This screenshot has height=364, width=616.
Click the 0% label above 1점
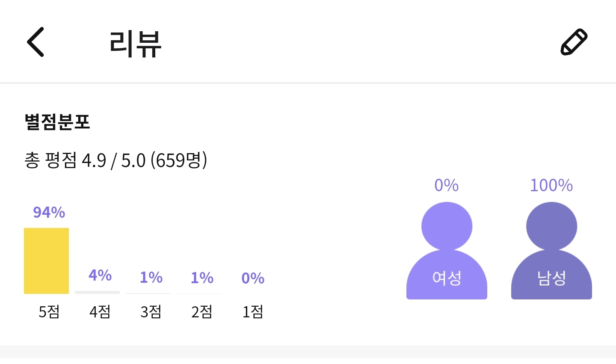click(253, 278)
